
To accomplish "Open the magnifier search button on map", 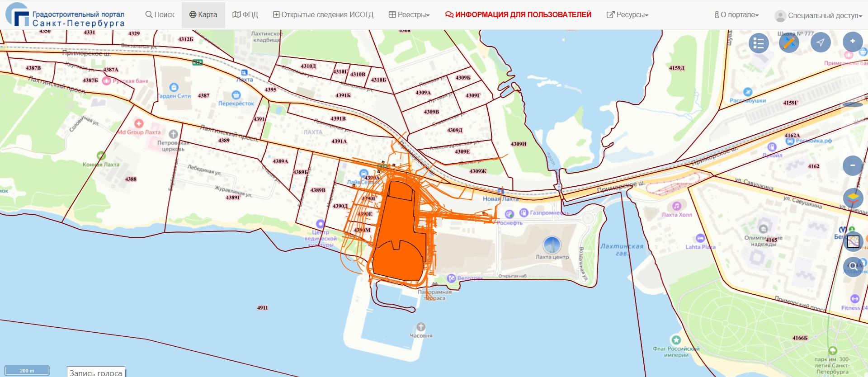I will 853,266.
